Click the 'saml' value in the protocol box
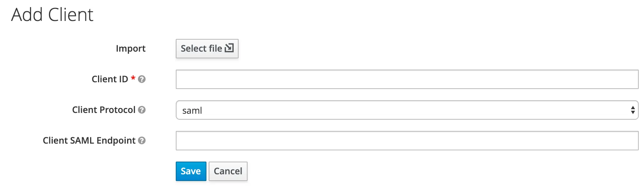This screenshot has height=193, width=644. 192,111
